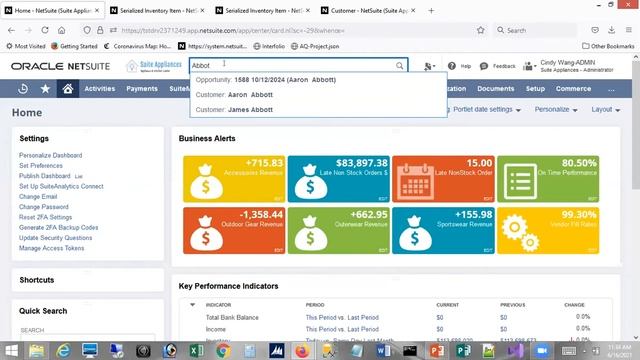The width and height of the screenshot is (640, 360).
Task: Open the Feedback speech bubble icon
Action: 484,66
